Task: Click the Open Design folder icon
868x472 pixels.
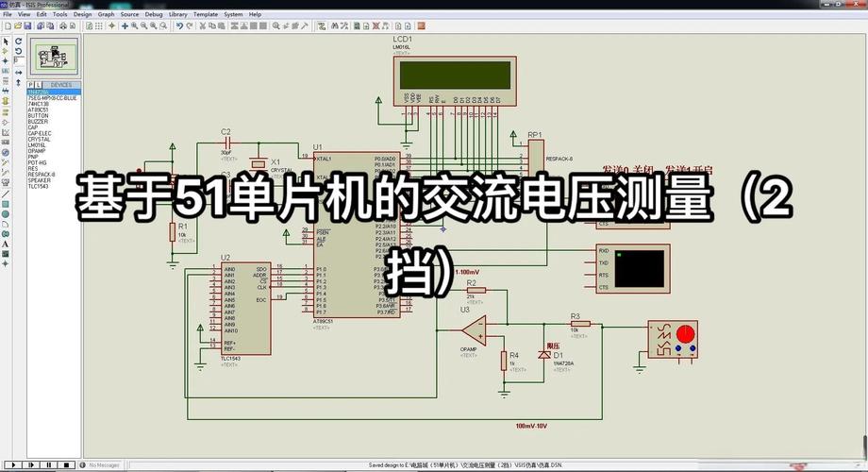Action: point(18,26)
